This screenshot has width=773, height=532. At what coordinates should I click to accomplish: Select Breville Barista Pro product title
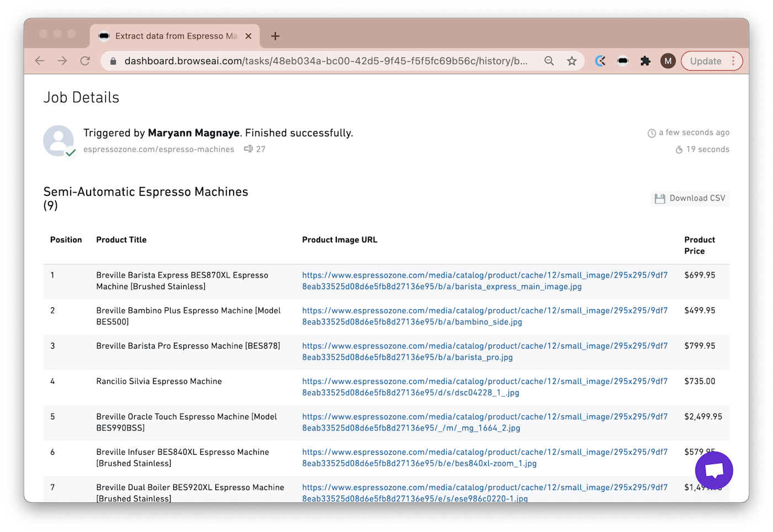coord(188,346)
